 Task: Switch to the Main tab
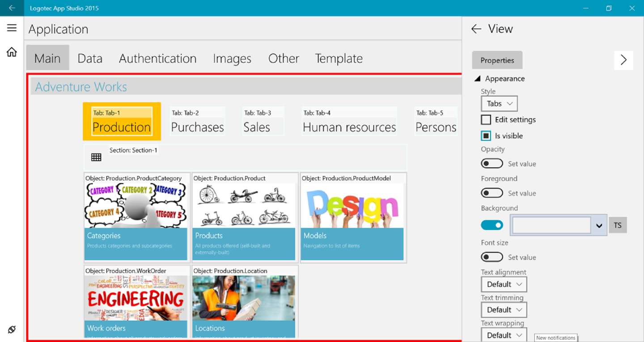tap(47, 58)
